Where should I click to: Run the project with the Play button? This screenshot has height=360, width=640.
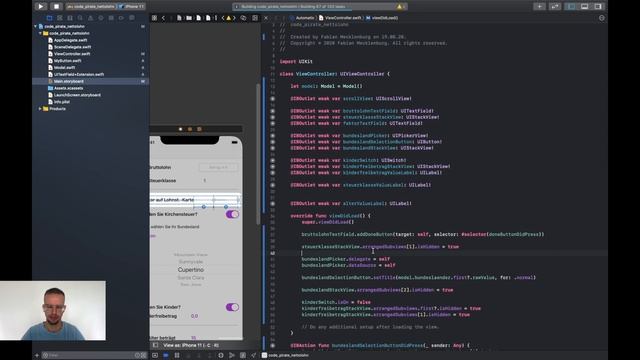point(40,7)
